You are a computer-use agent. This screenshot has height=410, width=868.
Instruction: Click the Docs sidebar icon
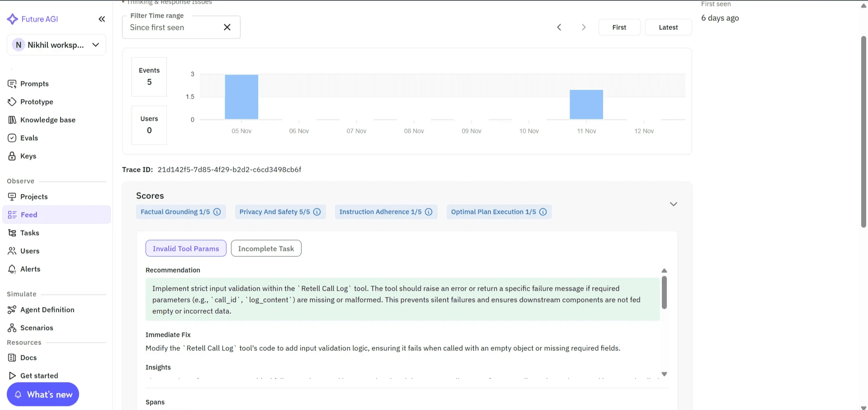(x=12, y=358)
